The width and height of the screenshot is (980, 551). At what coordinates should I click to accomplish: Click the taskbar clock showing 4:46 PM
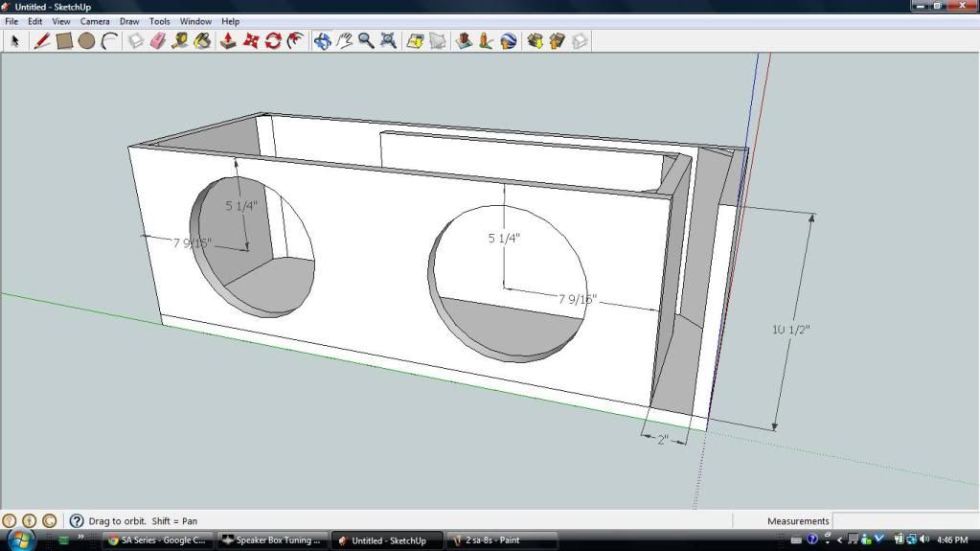pos(952,540)
